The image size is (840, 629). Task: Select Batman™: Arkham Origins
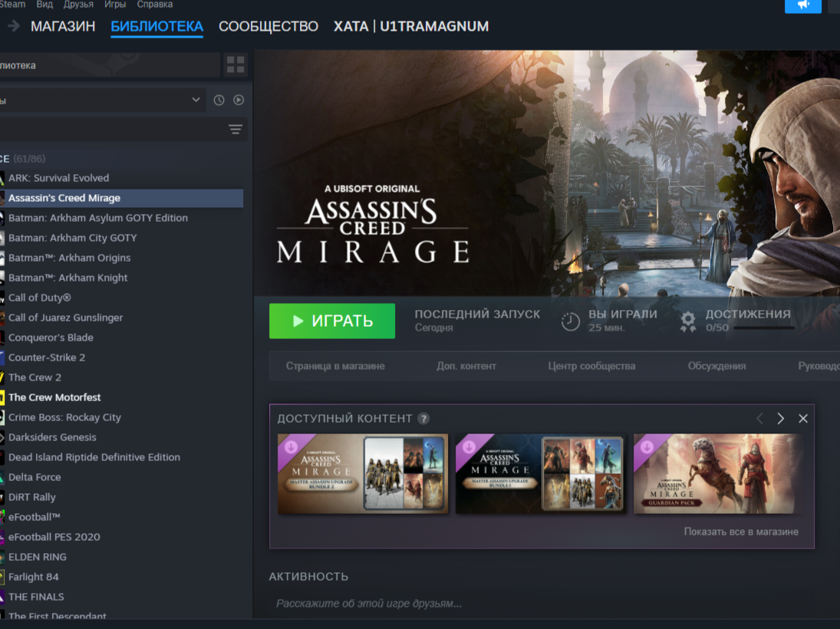pyautogui.click(x=122, y=258)
